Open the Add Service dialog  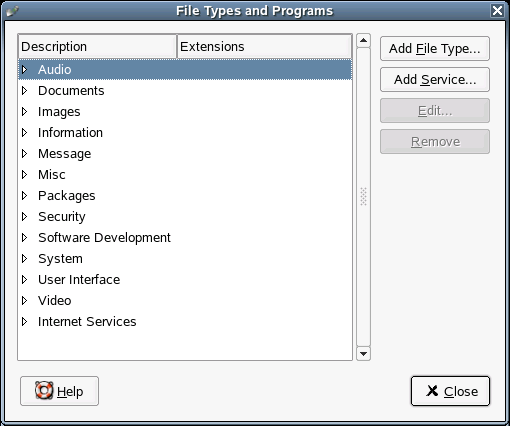click(x=435, y=80)
